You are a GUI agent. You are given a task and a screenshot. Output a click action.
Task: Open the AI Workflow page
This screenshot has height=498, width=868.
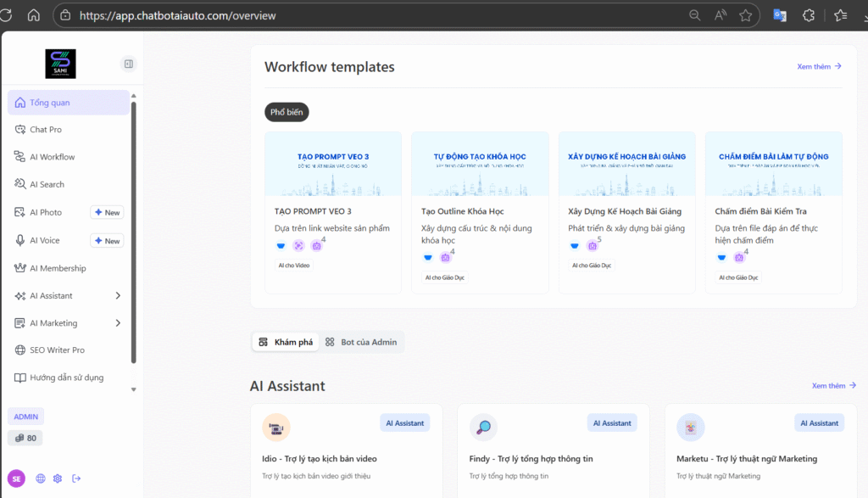tap(52, 157)
